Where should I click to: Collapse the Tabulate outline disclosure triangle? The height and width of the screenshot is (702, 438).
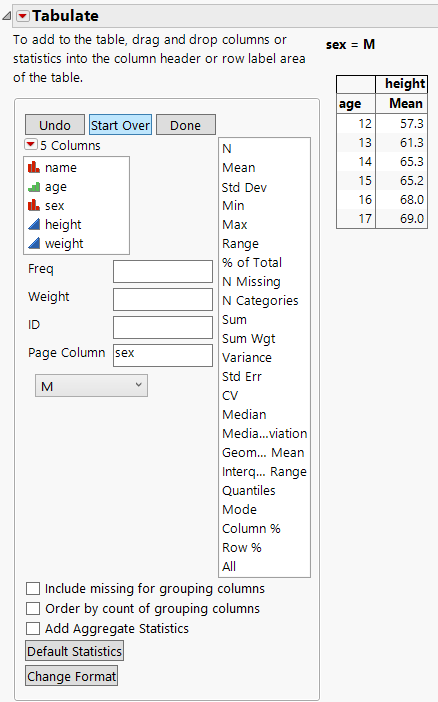tap(7, 17)
